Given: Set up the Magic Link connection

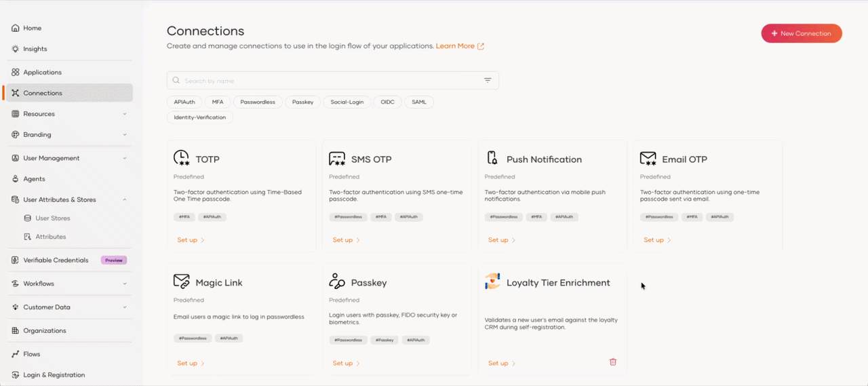Looking at the screenshot, I should pos(191,363).
